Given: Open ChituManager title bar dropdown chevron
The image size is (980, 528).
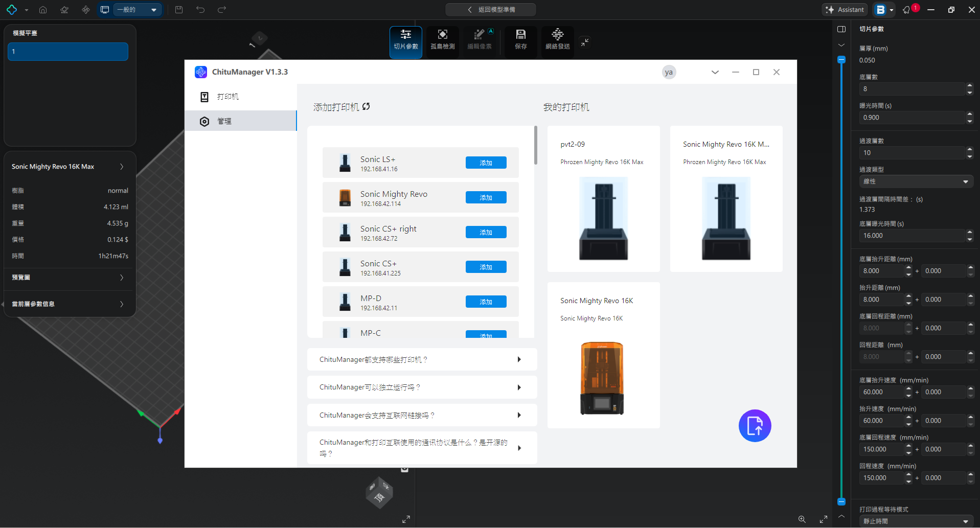Looking at the screenshot, I should click(x=715, y=72).
